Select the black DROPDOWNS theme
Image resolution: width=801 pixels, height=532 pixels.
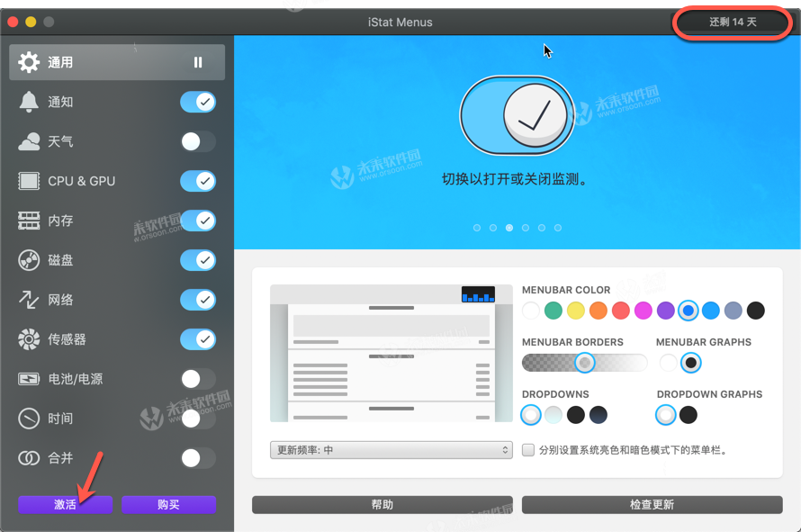click(576, 415)
